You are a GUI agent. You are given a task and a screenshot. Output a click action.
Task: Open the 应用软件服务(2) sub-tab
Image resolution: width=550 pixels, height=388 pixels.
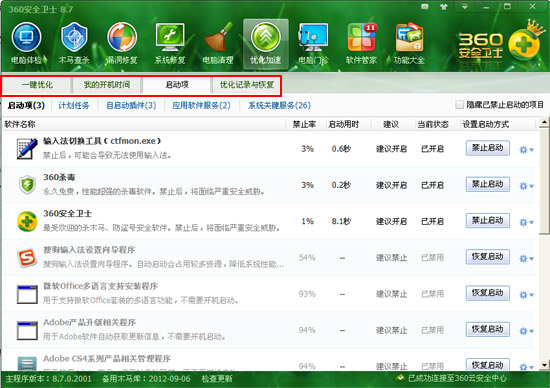tap(201, 105)
